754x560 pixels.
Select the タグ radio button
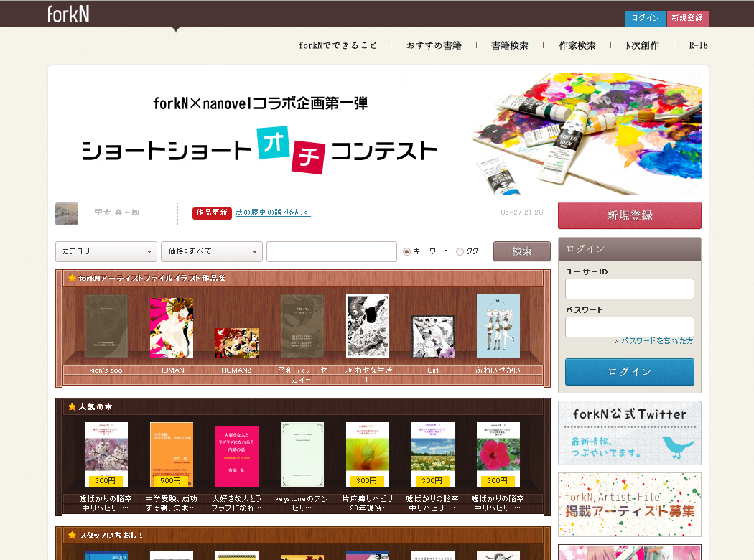point(460,252)
